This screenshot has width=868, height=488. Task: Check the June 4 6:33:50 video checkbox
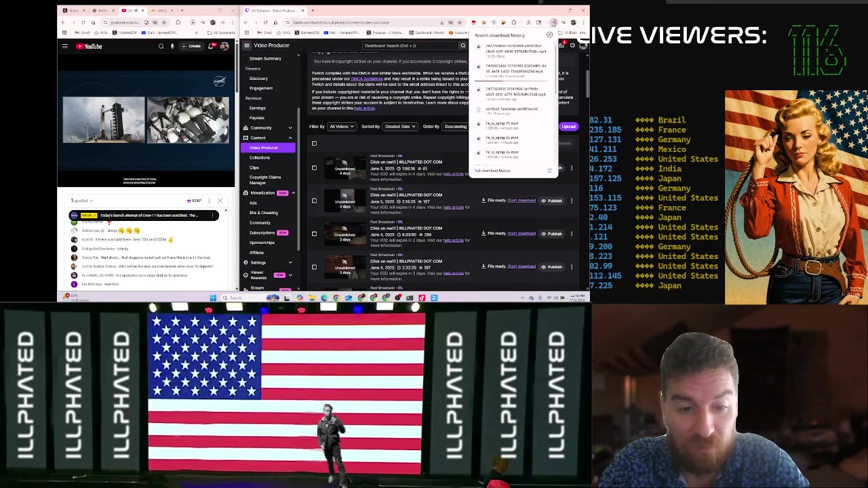coord(314,234)
